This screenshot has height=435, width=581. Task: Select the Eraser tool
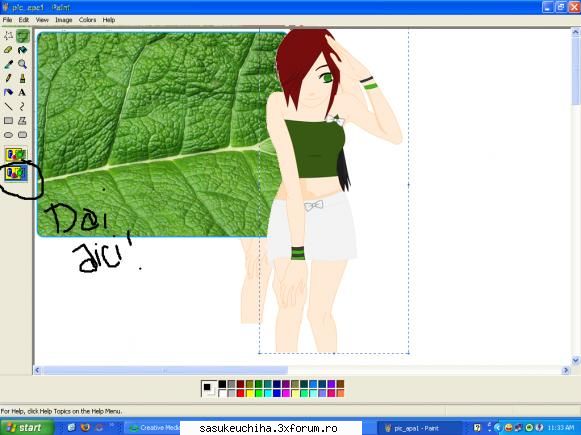pos(8,50)
